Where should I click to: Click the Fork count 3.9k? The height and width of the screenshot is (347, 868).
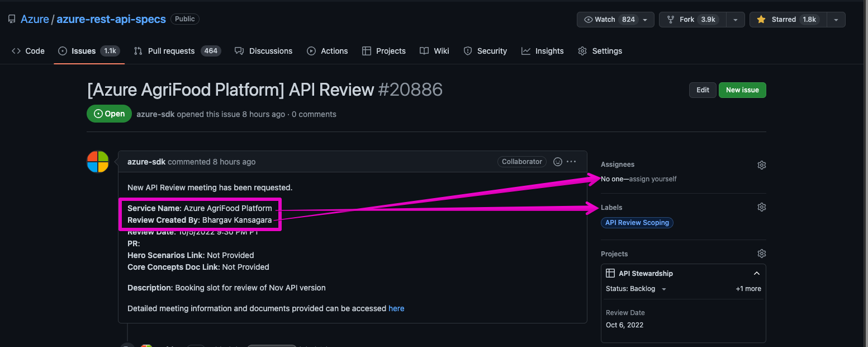click(708, 20)
